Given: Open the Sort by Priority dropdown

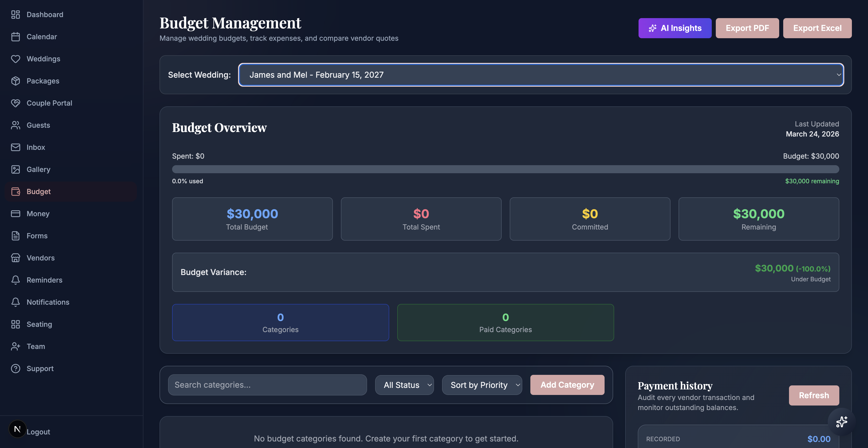Looking at the screenshot, I should pyautogui.click(x=482, y=385).
